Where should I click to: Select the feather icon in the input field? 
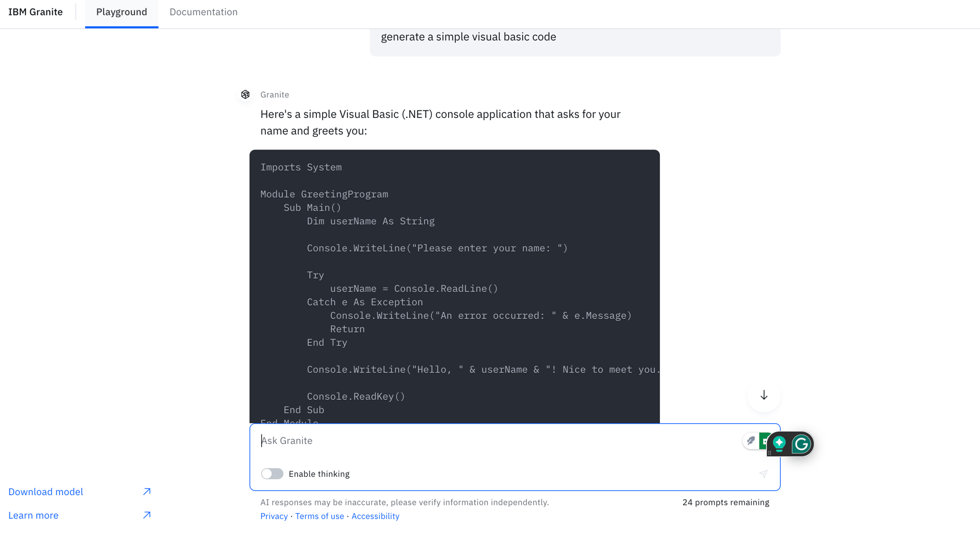tap(750, 441)
